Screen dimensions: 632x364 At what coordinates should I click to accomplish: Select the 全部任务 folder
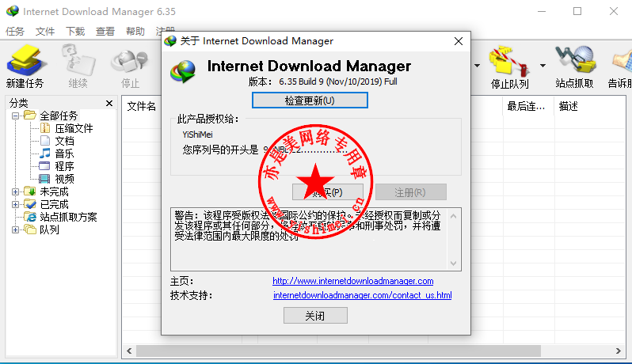[x=59, y=116]
